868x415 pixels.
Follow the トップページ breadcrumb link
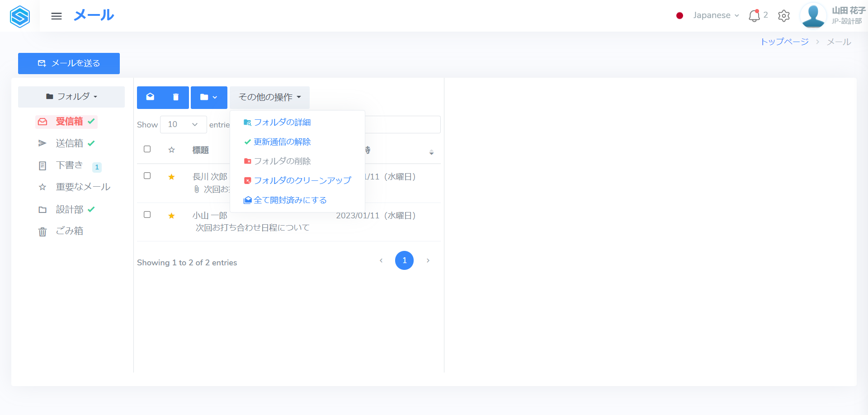(784, 42)
